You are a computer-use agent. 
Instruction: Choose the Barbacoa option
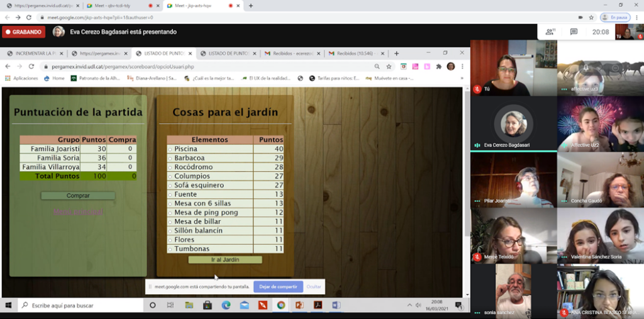170,158
